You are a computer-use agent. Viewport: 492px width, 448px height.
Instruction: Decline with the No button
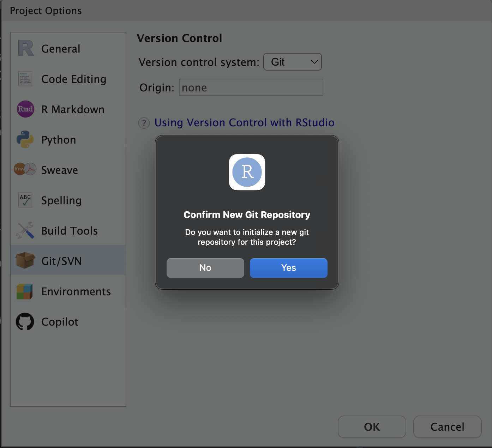pyautogui.click(x=205, y=268)
